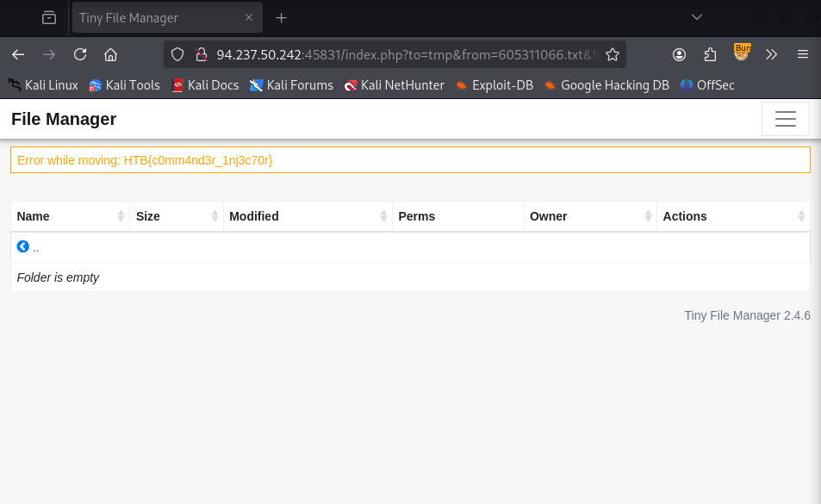Click the parent directory back arrow icon

tap(23, 247)
